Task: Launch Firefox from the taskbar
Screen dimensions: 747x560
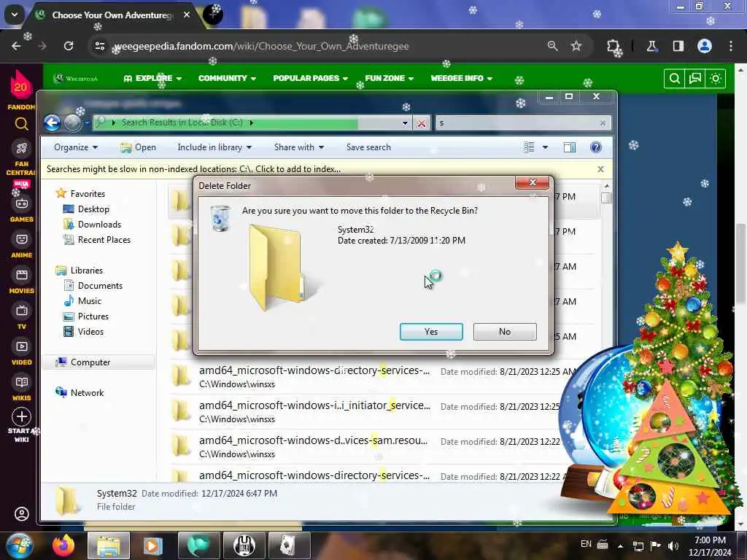Action: click(x=63, y=545)
